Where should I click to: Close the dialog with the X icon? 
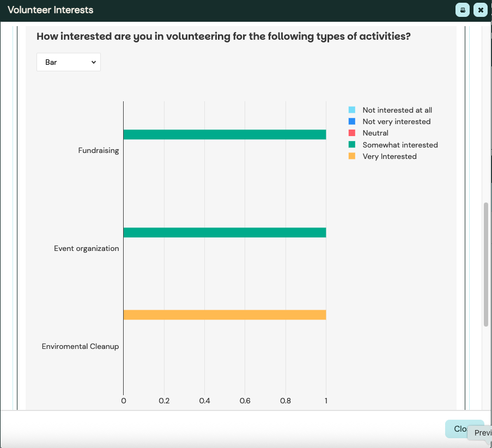click(480, 10)
